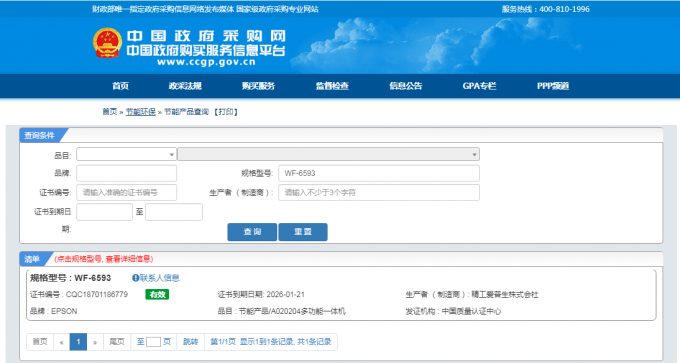Go to 尾页 last page button
This screenshot has height=363, width=680.
[117, 342]
